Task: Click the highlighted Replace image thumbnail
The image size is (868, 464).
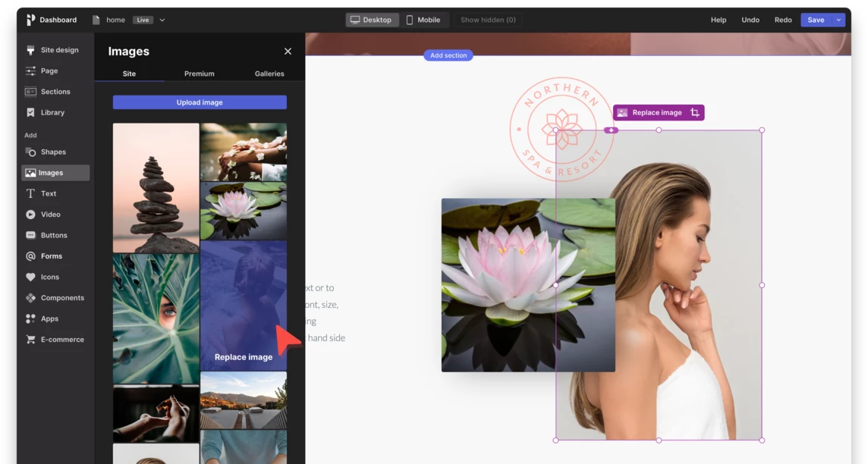Action: (x=244, y=306)
